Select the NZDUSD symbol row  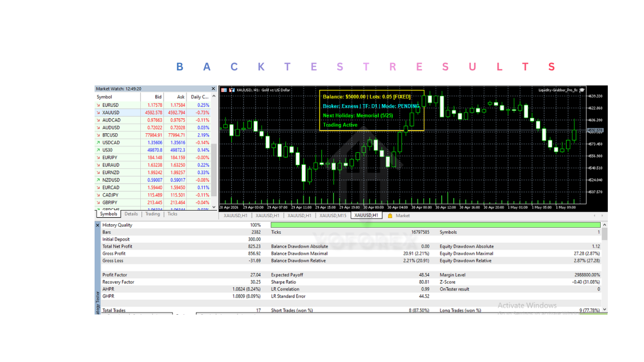(x=153, y=180)
